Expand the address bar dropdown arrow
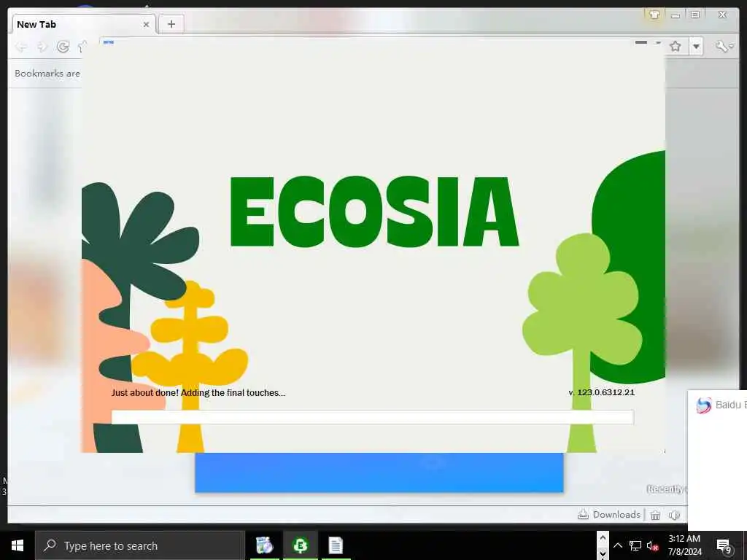Screen dimensions: 747x560 pos(697,47)
